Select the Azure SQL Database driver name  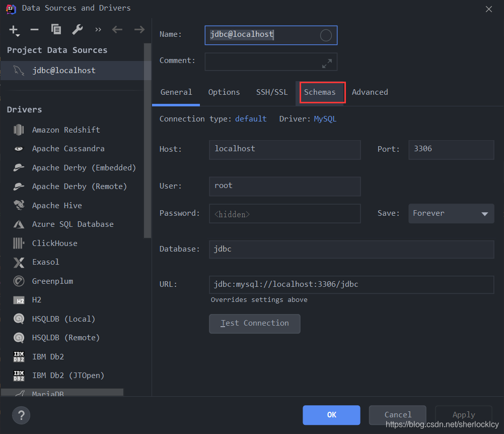click(x=73, y=224)
